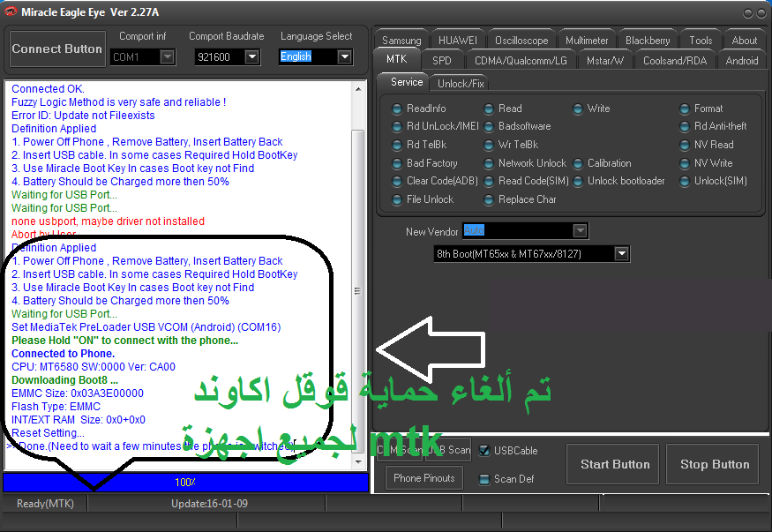The image size is (772, 532).
Task: Toggle the USBCable checkbox
Action: point(484,451)
